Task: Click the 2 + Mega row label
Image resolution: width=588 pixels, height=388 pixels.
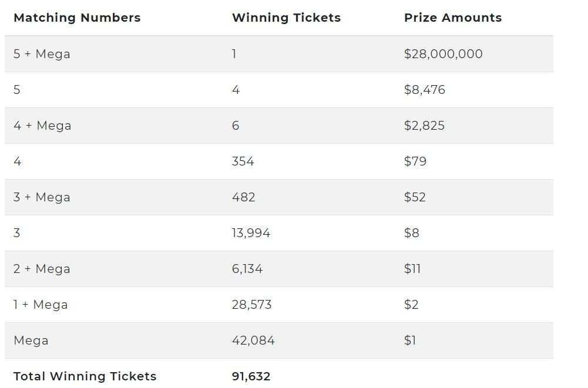Action: click(x=42, y=269)
